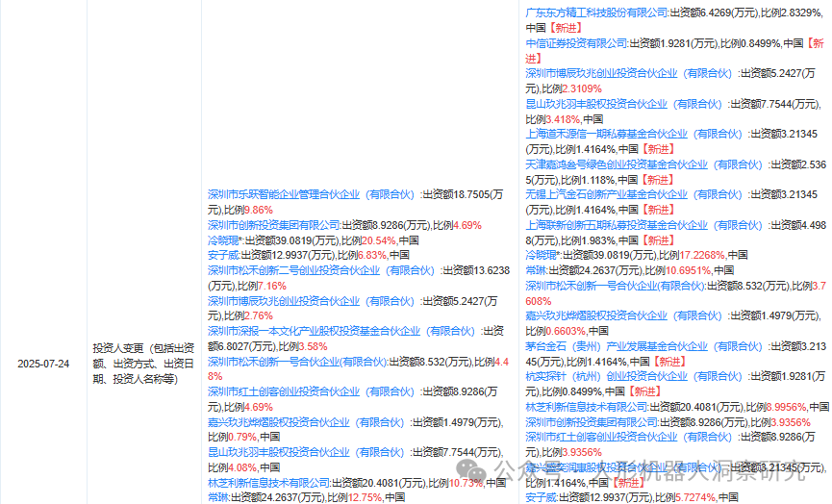
Task: Open 嘉兴玖兆烨熠 link with ratio 0.6603%
Action: [623, 315]
